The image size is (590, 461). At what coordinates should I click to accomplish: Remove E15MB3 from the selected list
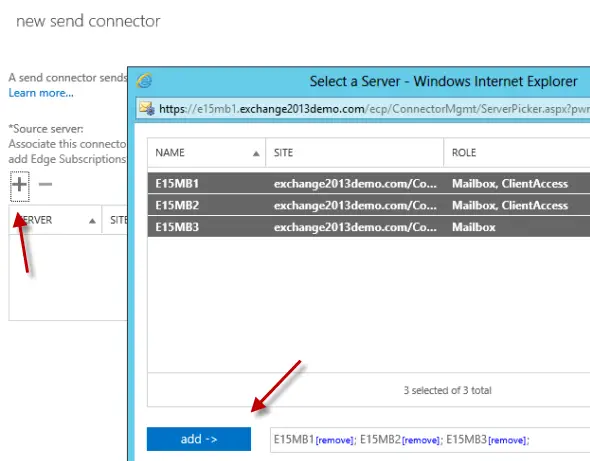[507, 440]
